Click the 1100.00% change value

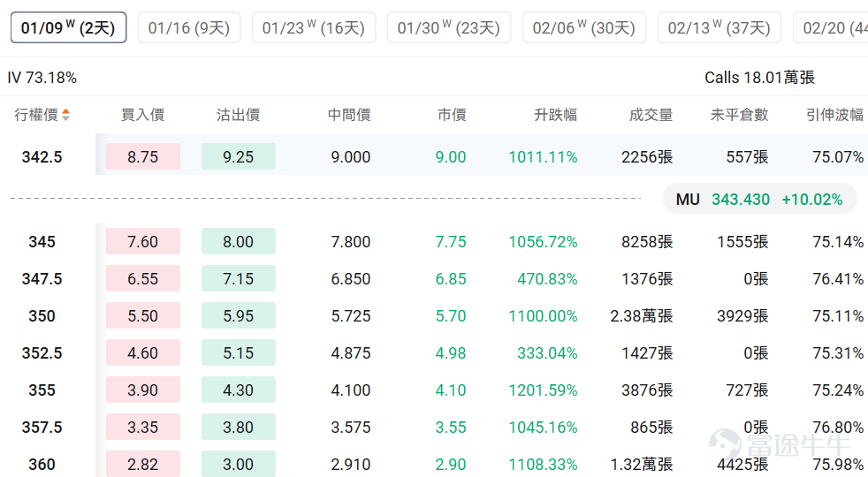[543, 315]
